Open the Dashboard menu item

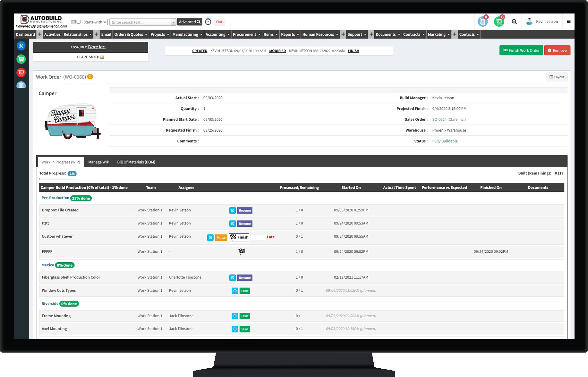tap(25, 34)
